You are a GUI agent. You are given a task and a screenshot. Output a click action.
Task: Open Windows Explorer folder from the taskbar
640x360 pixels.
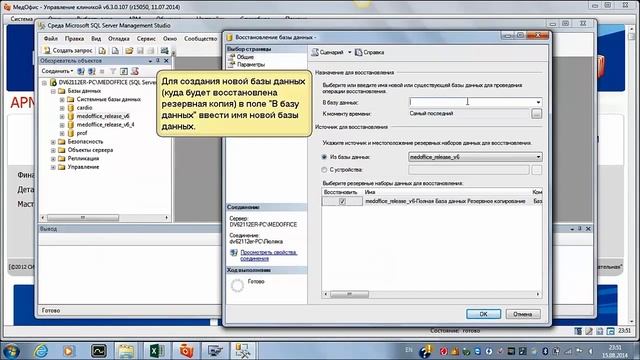127,351
